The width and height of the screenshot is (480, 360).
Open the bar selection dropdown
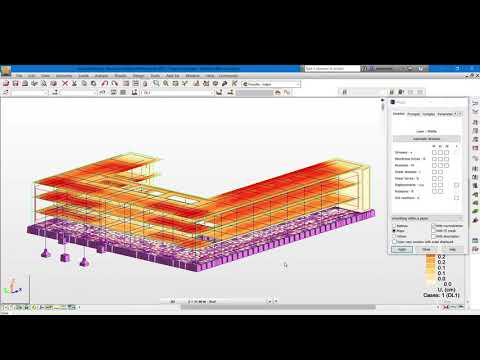(79, 92)
